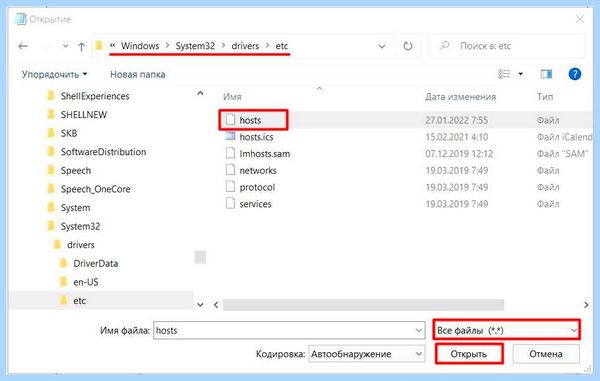Open the Кодировка encoding dropdown
600x381 pixels.
pos(367,354)
